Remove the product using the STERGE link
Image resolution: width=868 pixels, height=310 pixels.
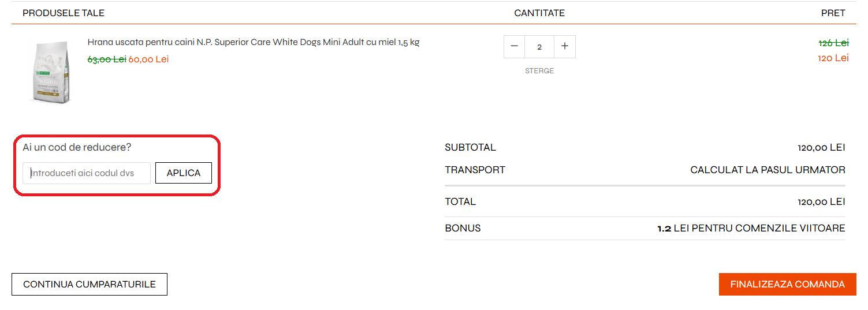[539, 71]
